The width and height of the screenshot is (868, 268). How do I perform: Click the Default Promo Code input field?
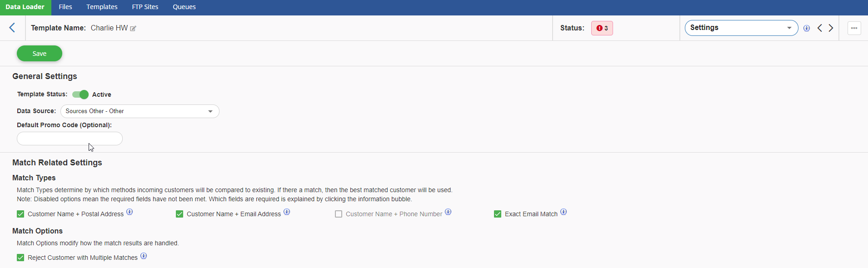tap(70, 139)
